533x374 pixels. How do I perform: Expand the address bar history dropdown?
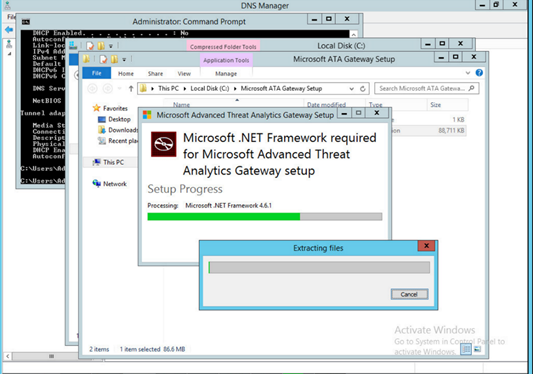[351, 89]
